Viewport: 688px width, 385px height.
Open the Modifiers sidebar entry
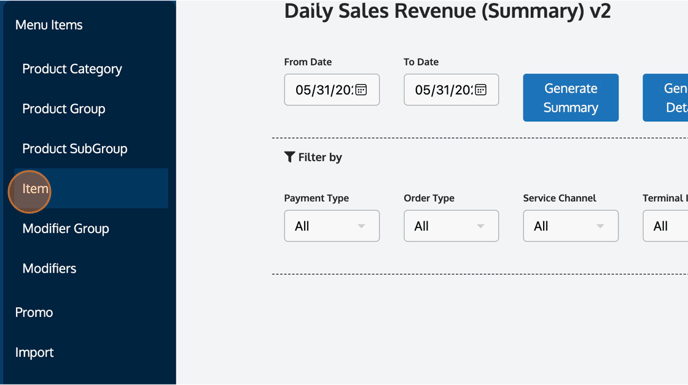50,269
